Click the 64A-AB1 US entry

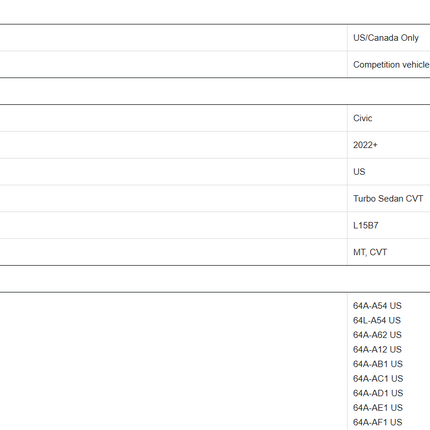click(378, 364)
